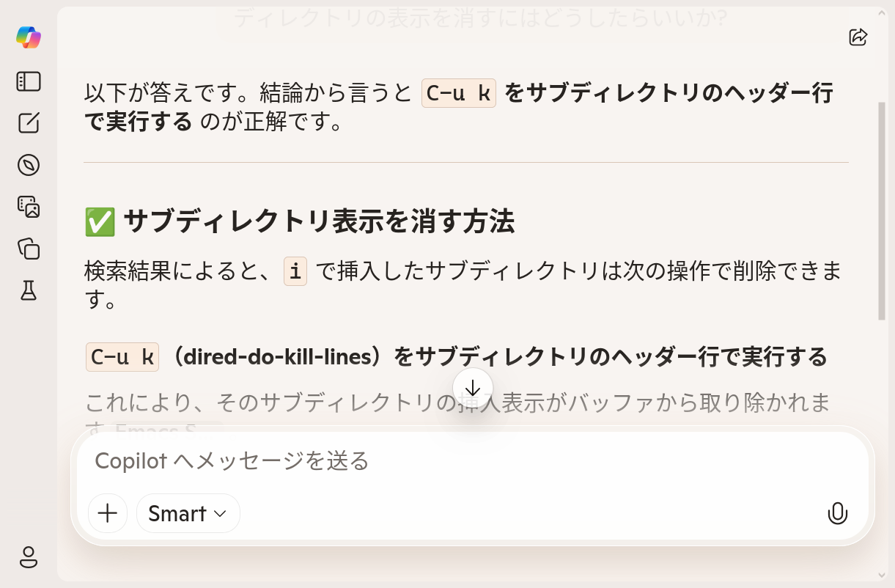This screenshot has width=895, height=588.
Task: Focus the Copilot message input field
Action: pyautogui.click(x=469, y=460)
